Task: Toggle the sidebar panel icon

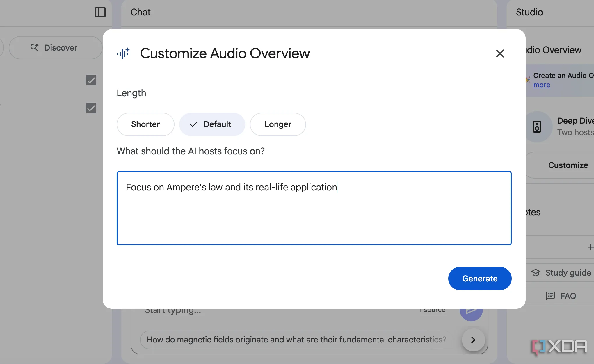Action: click(x=100, y=12)
